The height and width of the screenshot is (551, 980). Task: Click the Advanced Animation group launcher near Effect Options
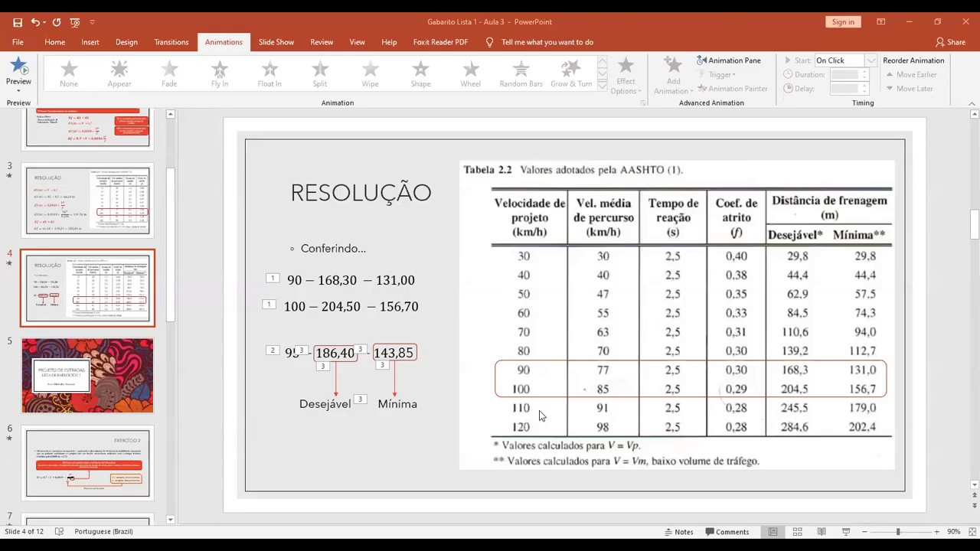point(642,103)
